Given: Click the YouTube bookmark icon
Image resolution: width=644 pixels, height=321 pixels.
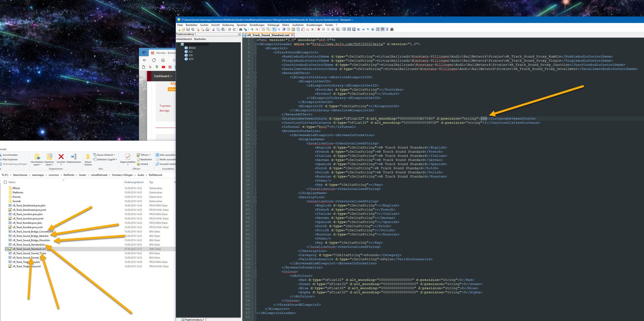Looking at the screenshot, I should point(163,67).
